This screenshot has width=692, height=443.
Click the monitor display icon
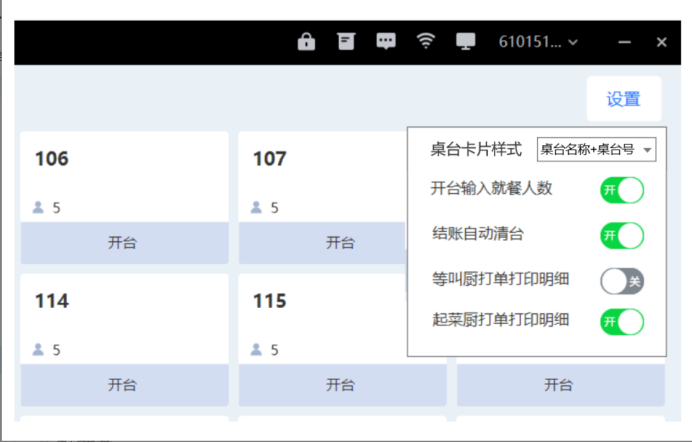coord(465,41)
